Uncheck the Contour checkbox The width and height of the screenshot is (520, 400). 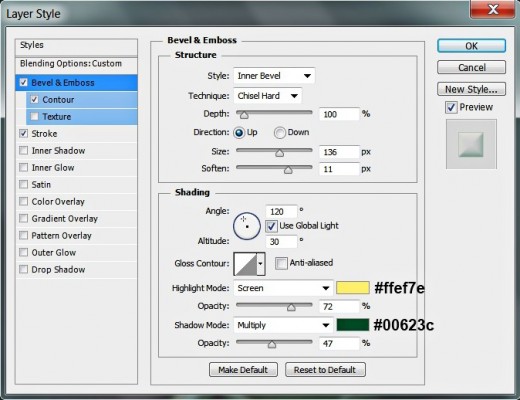click(x=34, y=99)
